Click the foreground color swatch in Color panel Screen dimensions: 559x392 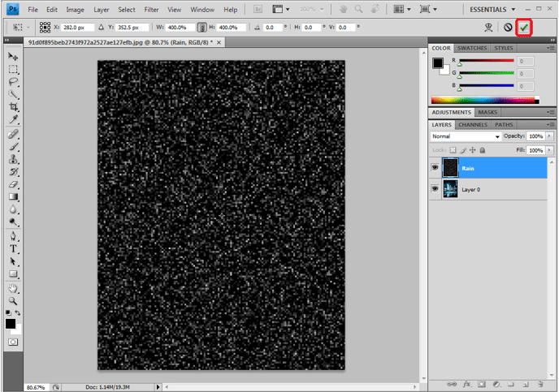coord(437,62)
